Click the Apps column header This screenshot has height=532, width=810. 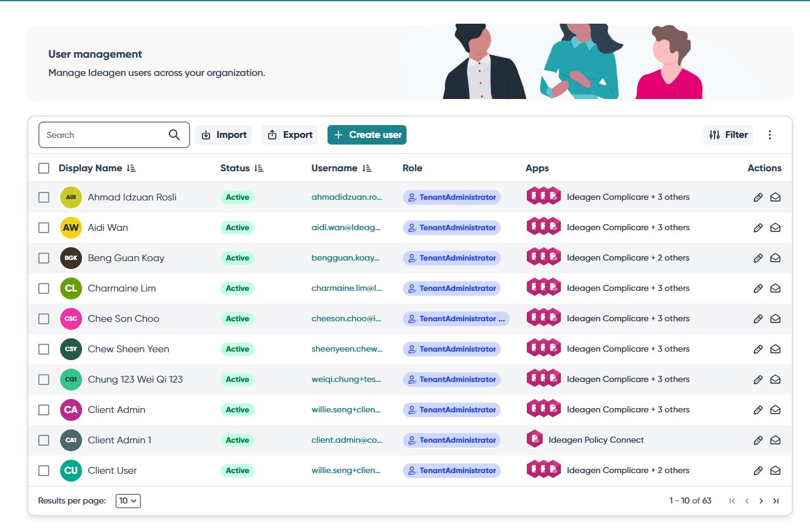(x=537, y=168)
